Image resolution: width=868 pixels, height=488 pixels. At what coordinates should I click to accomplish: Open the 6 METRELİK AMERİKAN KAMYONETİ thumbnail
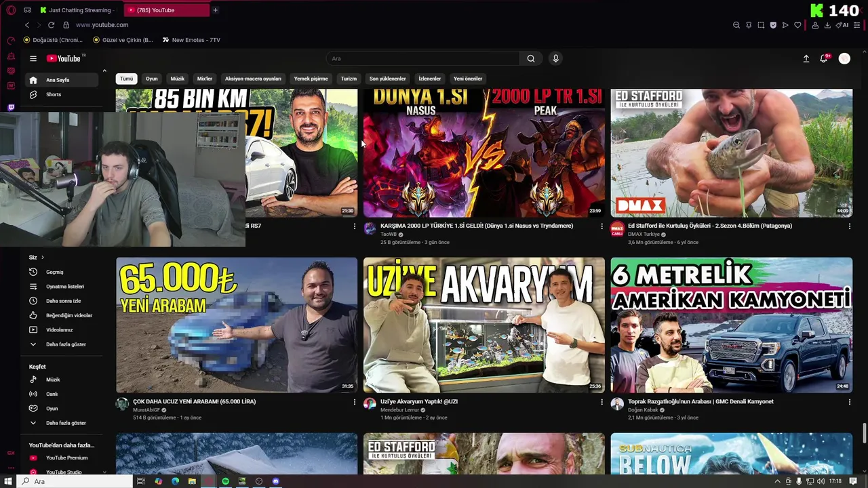pos(731,325)
